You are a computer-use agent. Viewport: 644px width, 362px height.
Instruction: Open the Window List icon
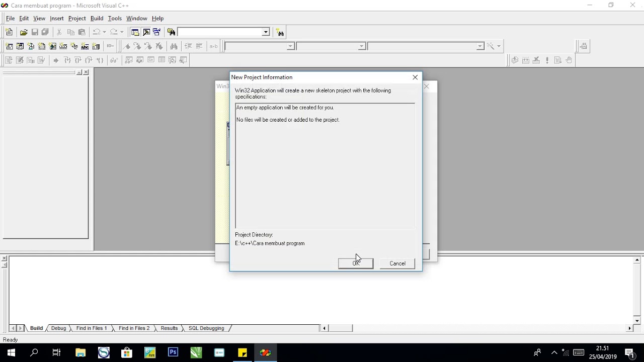click(x=157, y=32)
